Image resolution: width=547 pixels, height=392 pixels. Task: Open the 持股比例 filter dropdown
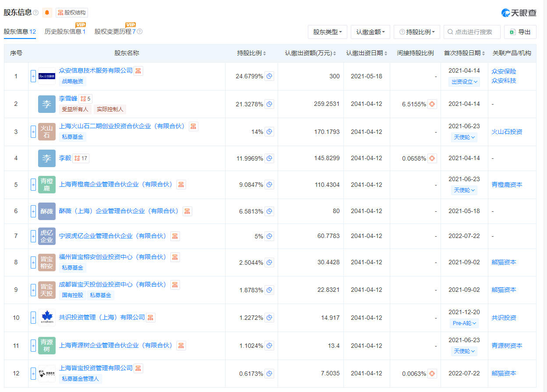(x=416, y=32)
